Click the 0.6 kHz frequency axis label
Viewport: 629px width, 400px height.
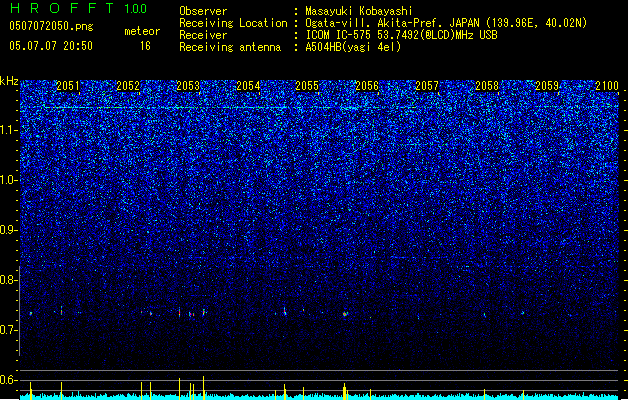(x=8, y=380)
